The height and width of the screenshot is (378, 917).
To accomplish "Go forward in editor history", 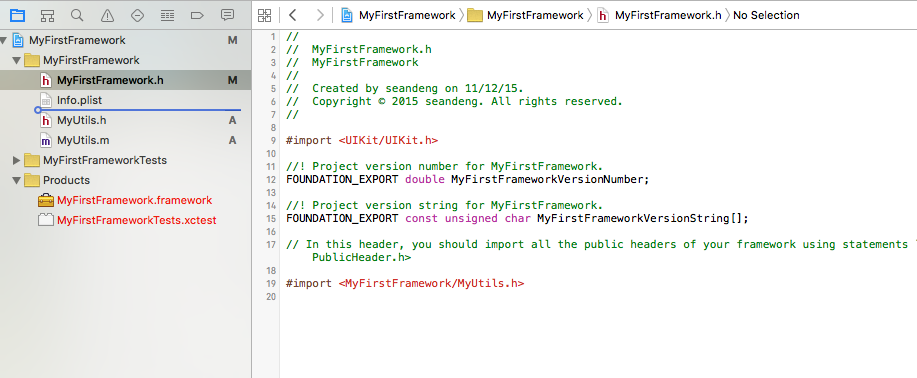I will 320,15.
